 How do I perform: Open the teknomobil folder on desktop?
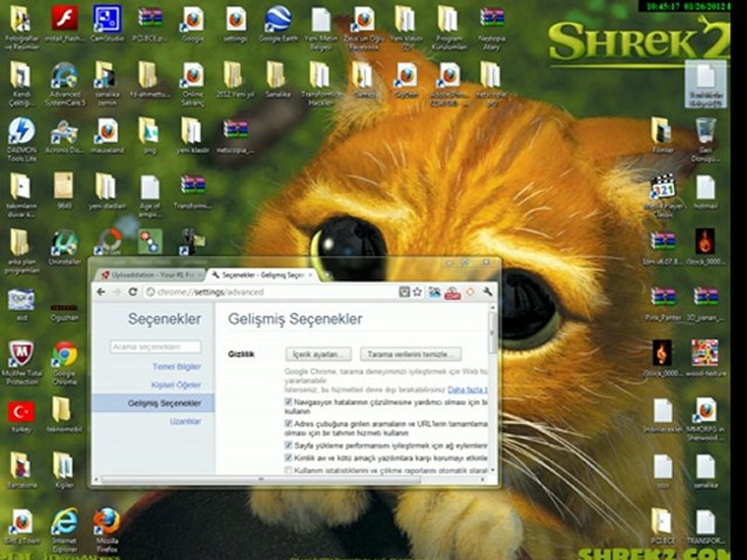tap(65, 415)
